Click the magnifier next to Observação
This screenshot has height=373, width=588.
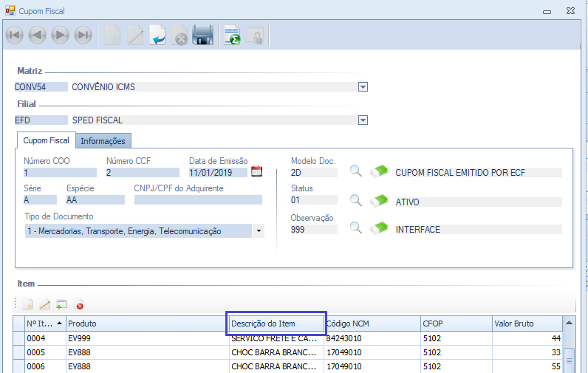356,228
